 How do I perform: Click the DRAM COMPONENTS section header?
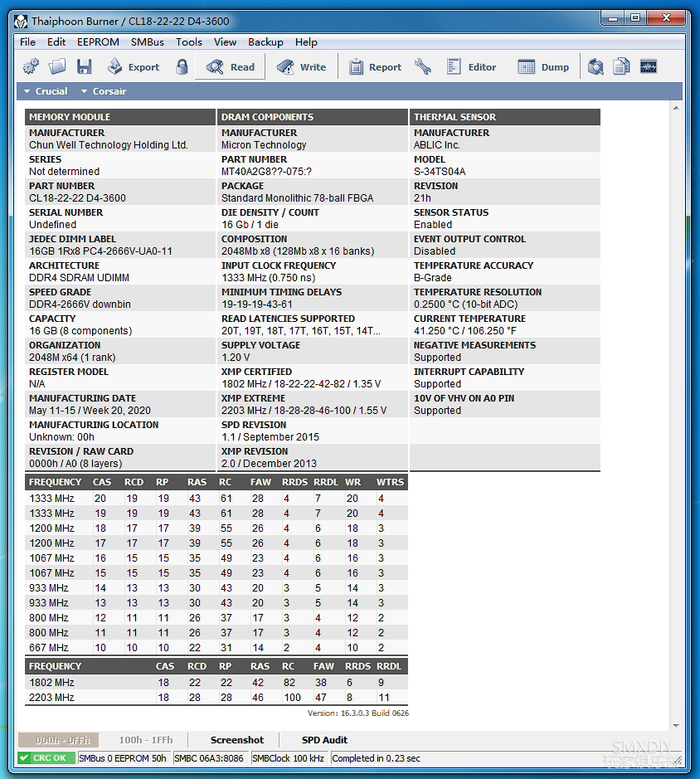313,117
